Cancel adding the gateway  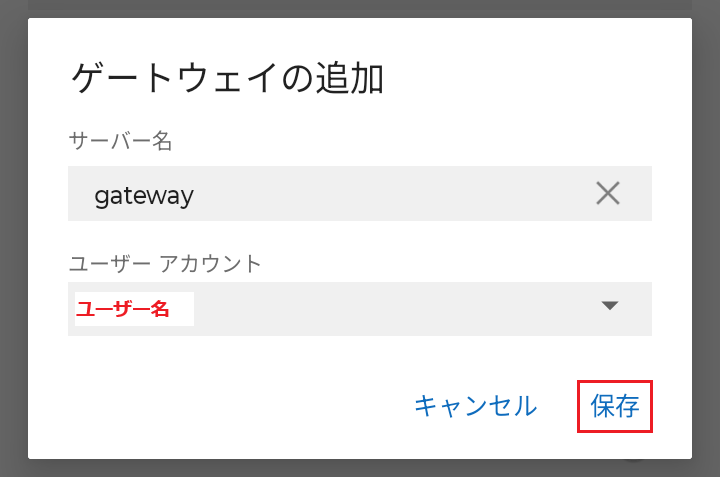475,405
